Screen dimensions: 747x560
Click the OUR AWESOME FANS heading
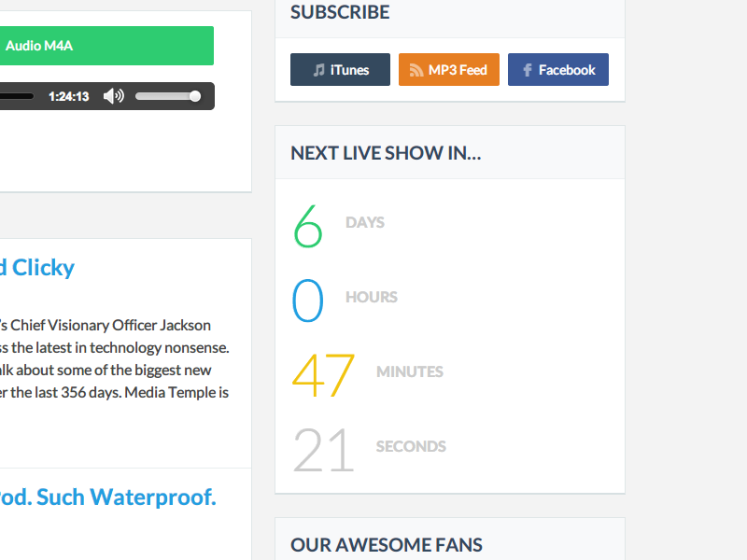click(386, 544)
